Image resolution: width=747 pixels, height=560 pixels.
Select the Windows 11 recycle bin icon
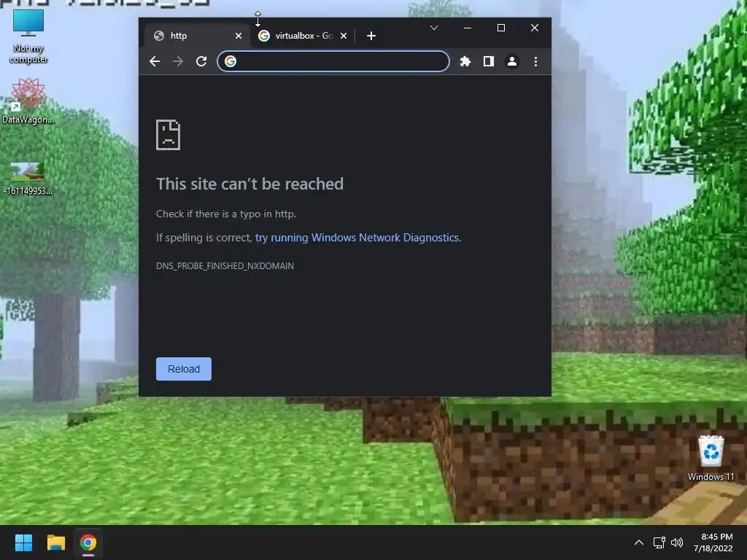(x=711, y=458)
